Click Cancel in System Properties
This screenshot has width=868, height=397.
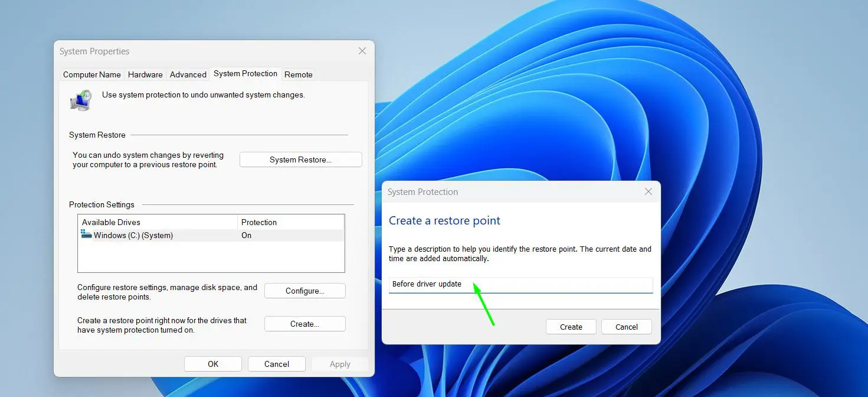(276, 363)
